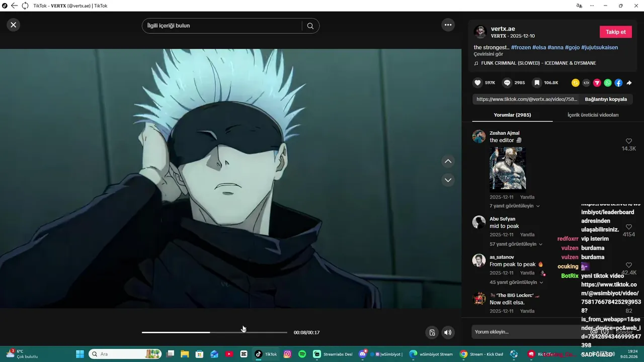This screenshot has width=644, height=362.
Task: Reply to as_satanov's comment via Yanıtla
Action: click(x=527, y=273)
